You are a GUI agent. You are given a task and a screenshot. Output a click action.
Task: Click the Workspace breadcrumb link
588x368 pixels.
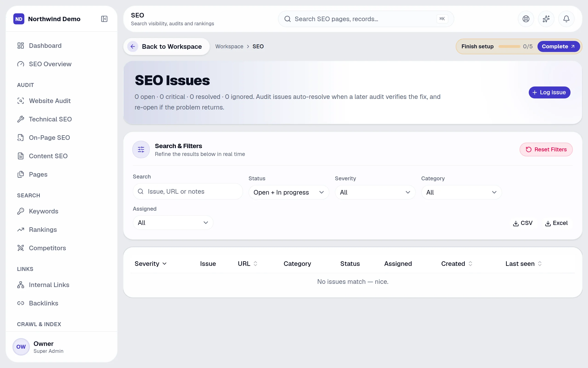coord(229,46)
